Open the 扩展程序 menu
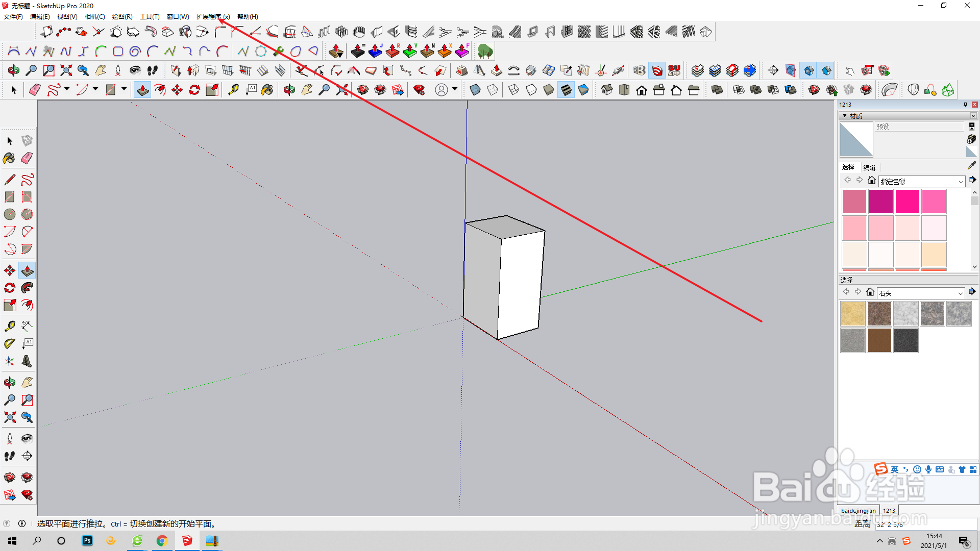This screenshot has width=980, height=551. 213,17
